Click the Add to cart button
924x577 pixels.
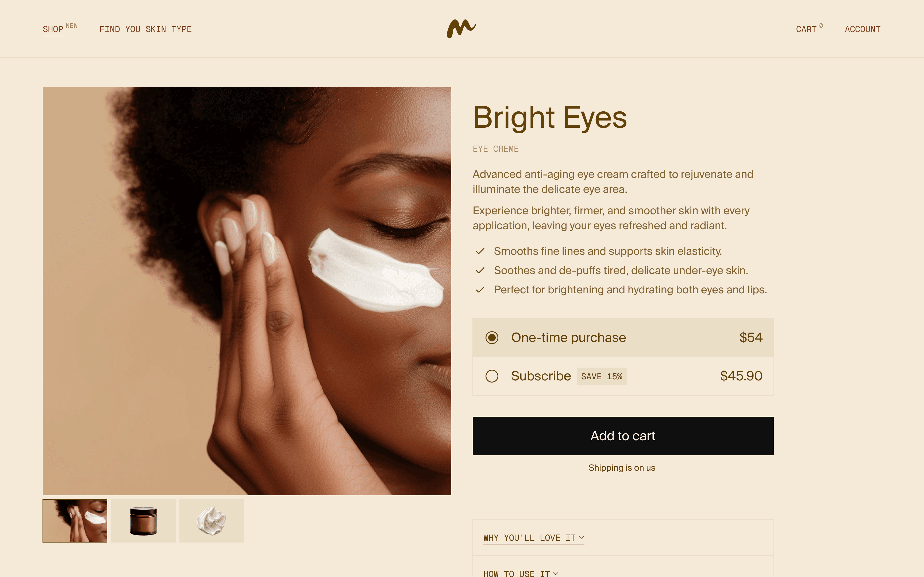point(623,436)
